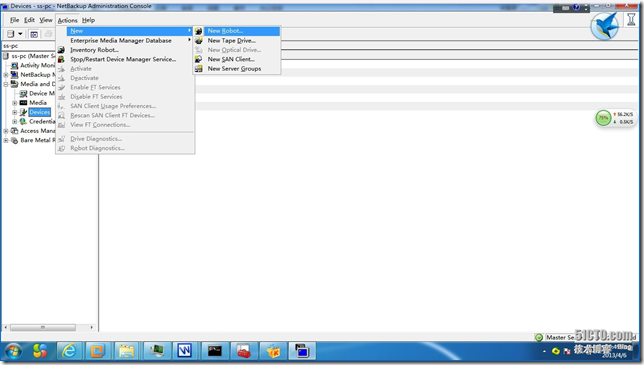
Task: Click the Inventory Robot icon
Action: [x=61, y=50]
